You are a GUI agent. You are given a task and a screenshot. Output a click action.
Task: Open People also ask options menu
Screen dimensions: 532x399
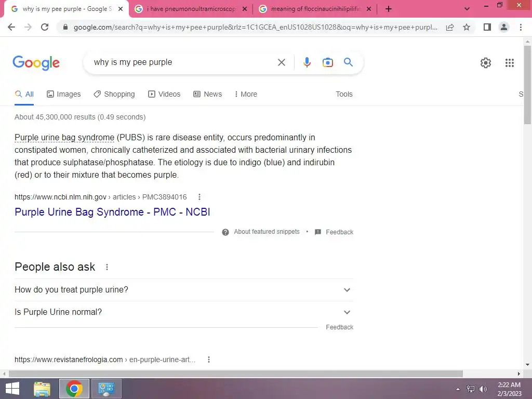click(x=107, y=267)
